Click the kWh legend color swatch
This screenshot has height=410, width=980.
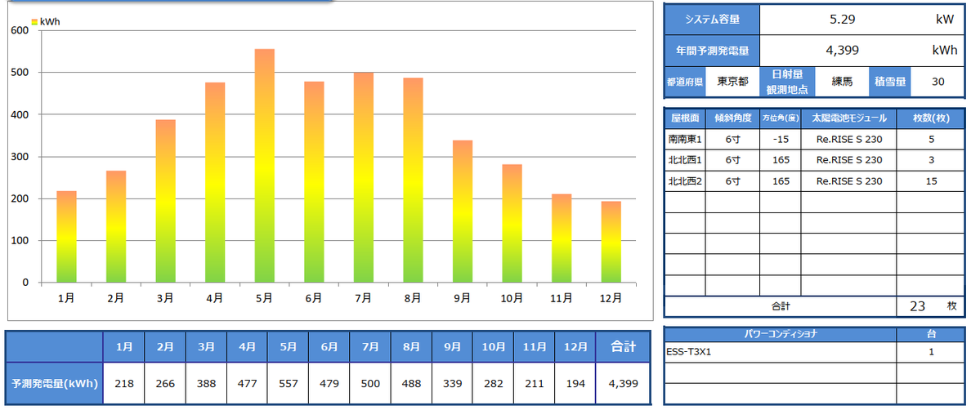tap(34, 22)
